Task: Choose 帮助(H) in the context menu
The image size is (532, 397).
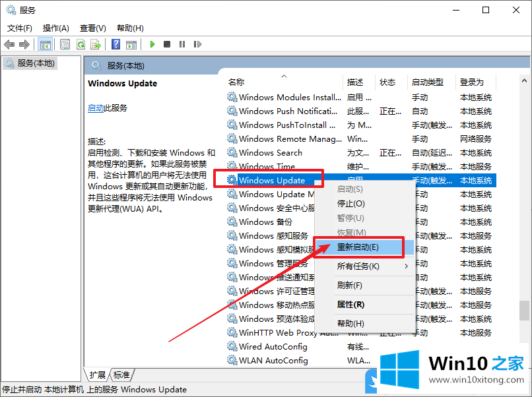Action: [x=365, y=324]
